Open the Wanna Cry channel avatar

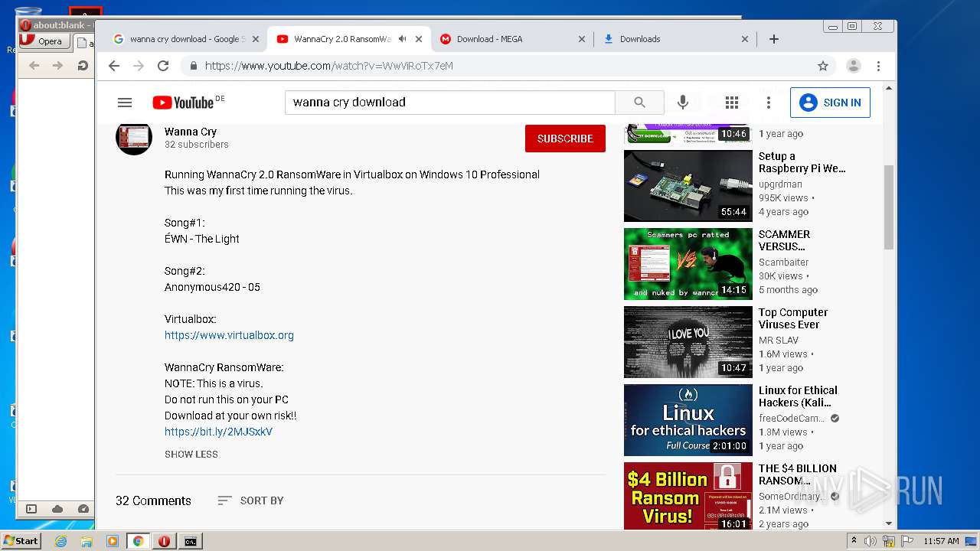coord(134,138)
